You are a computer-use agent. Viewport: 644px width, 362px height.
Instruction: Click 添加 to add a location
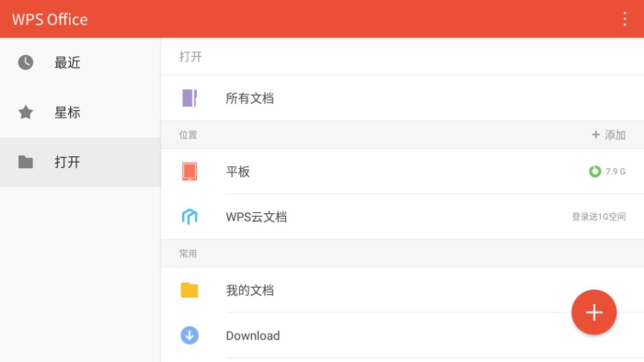[609, 135]
